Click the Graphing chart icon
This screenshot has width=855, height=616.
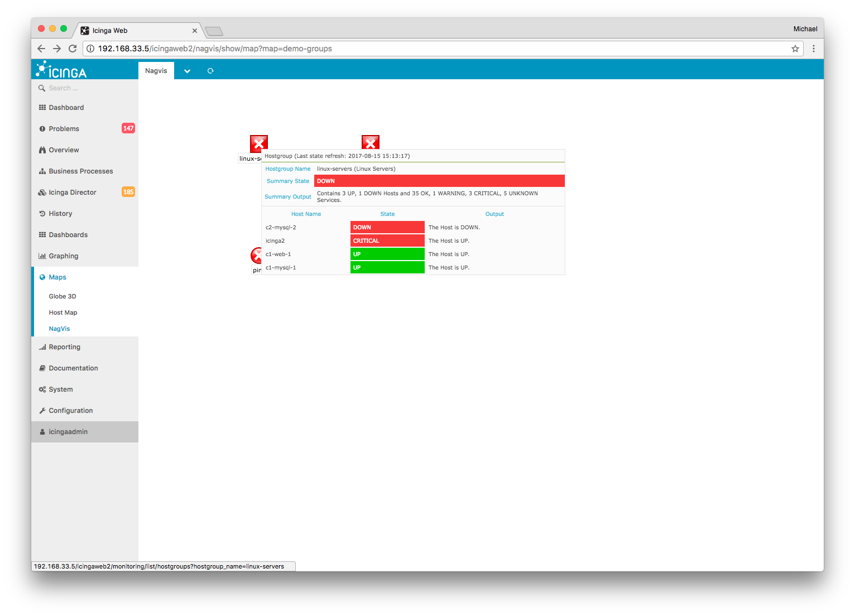pos(42,256)
